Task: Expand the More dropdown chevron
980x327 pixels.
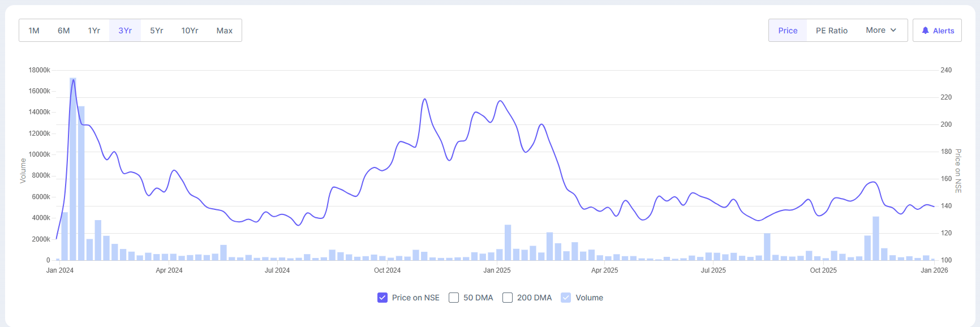Action: point(893,30)
